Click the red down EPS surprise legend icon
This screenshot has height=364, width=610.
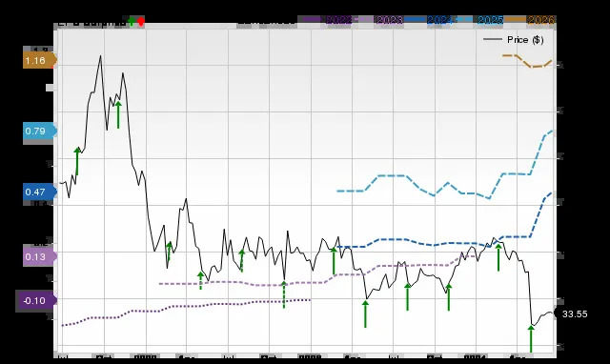click(x=141, y=21)
